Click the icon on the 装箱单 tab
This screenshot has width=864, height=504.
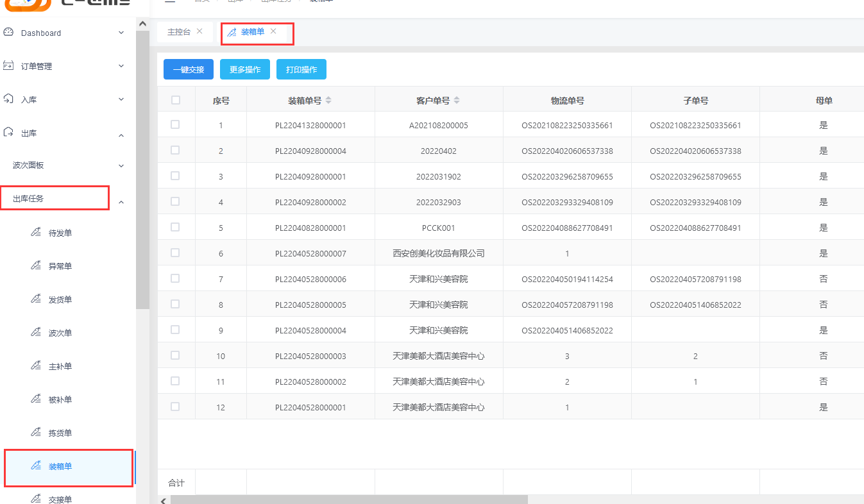coord(232,32)
